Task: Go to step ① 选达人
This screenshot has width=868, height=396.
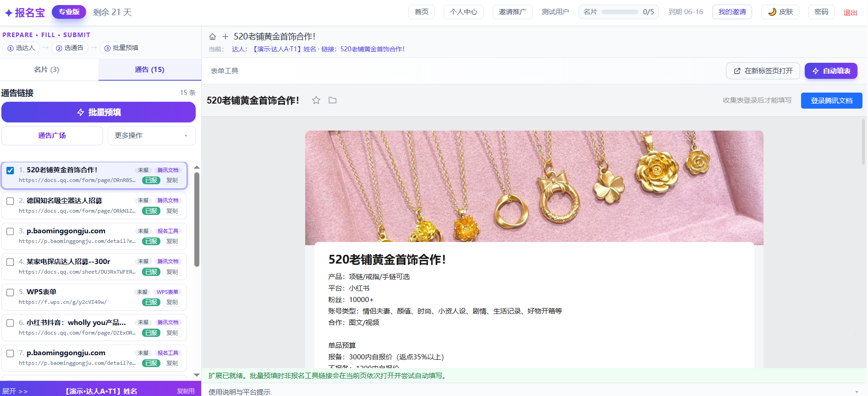Action: click(x=21, y=48)
